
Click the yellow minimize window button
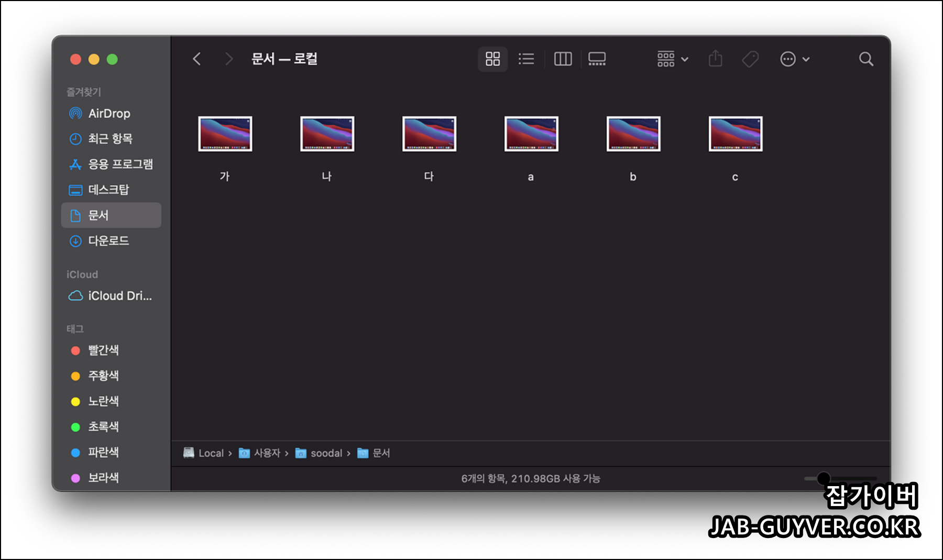point(94,59)
